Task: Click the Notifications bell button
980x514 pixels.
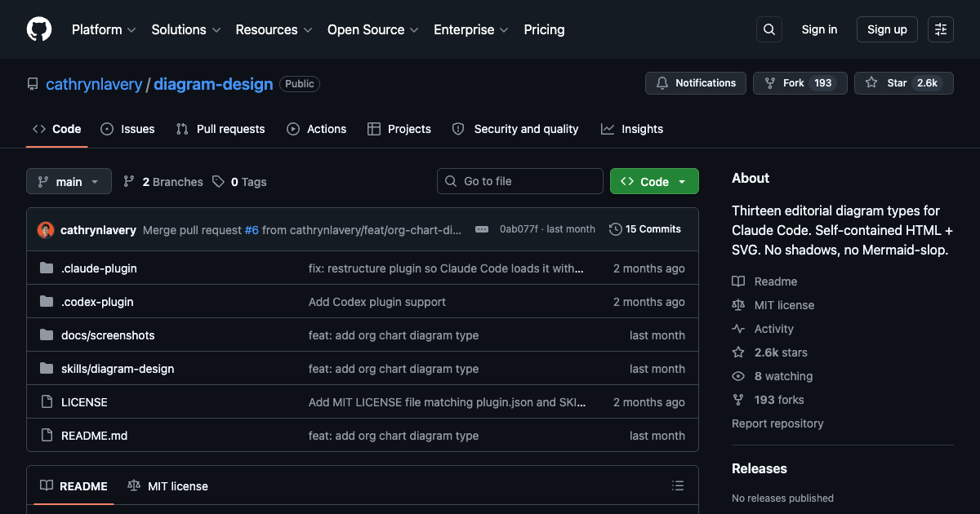Action: tap(696, 83)
